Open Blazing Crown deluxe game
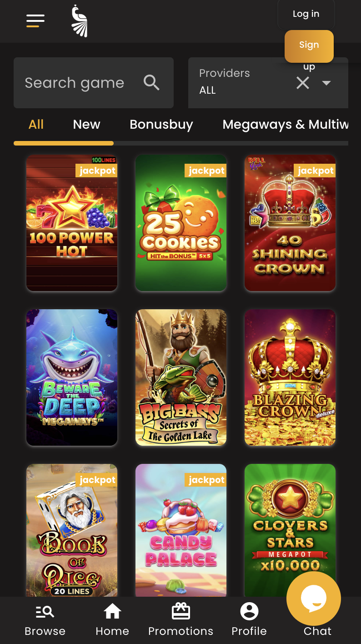The image size is (361, 644). point(290,377)
